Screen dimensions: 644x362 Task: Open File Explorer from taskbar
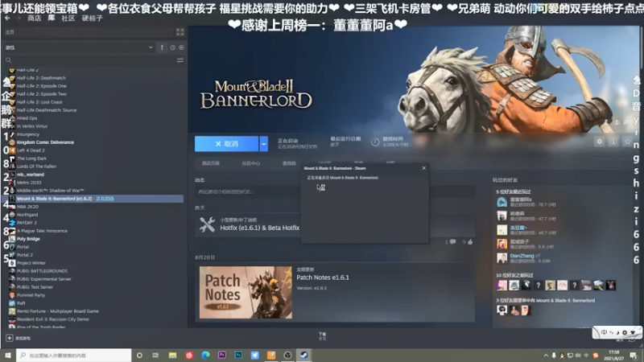(172, 356)
